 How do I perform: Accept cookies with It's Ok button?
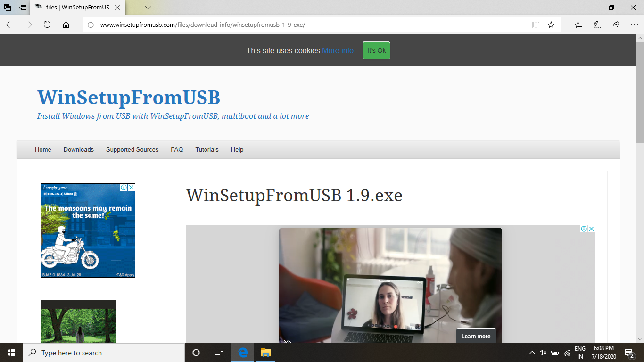point(376,50)
